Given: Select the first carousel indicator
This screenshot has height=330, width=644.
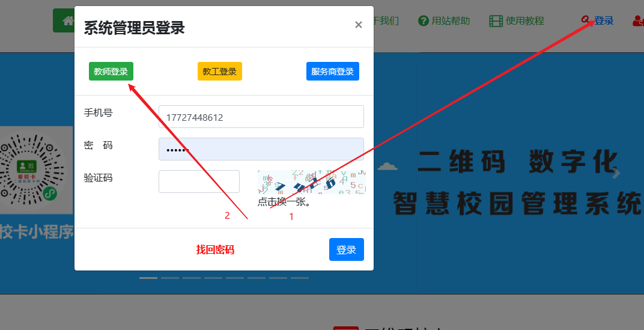Looking at the screenshot, I should (x=148, y=278).
